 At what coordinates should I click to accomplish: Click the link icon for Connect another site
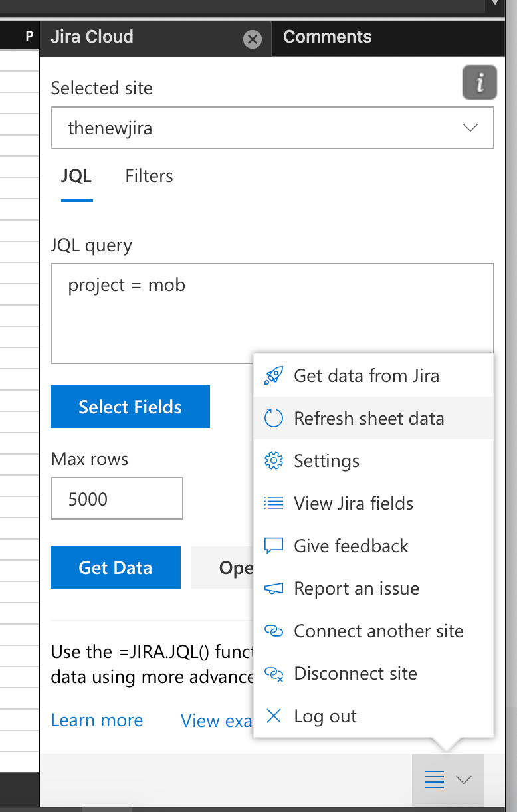coord(274,631)
